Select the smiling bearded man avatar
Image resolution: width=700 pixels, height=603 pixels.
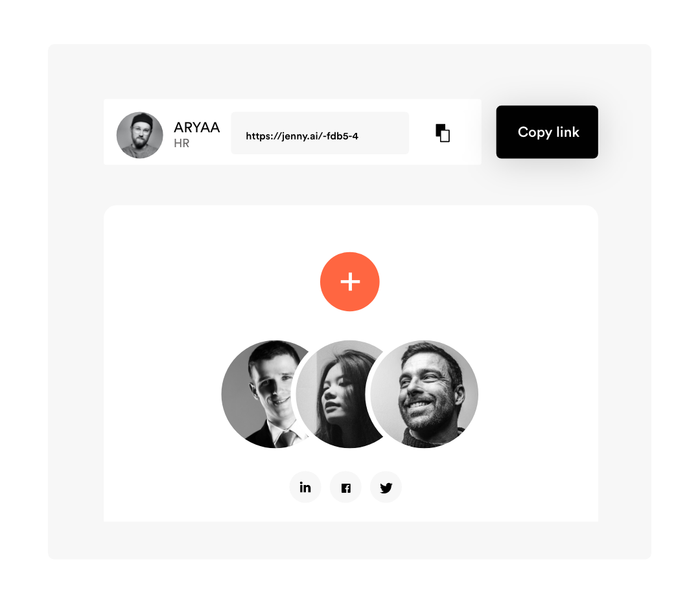(x=424, y=394)
